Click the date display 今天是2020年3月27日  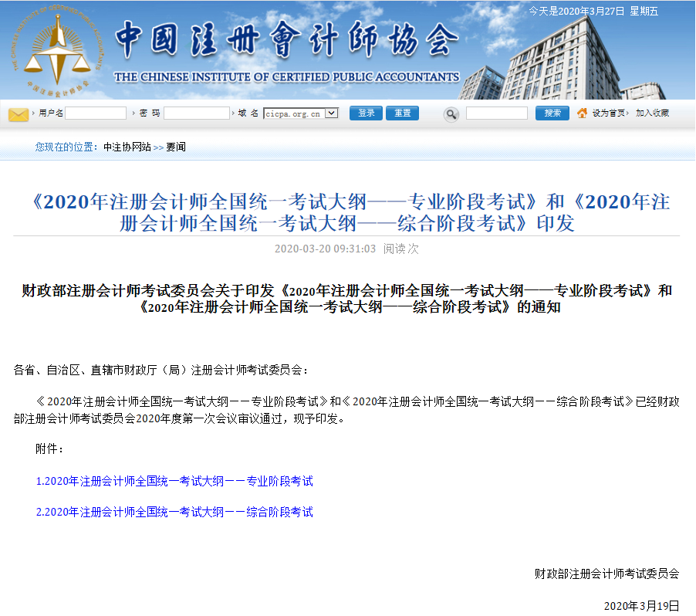tap(593, 11)
